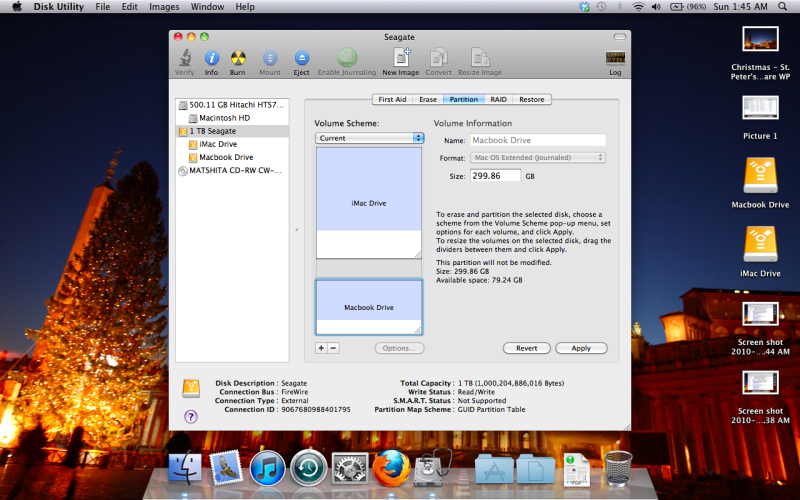The height and width of the screenshot is (500, 800).
Task: Select Macbook Drive volume in sidebar
Action: click(x=232, y=157)
